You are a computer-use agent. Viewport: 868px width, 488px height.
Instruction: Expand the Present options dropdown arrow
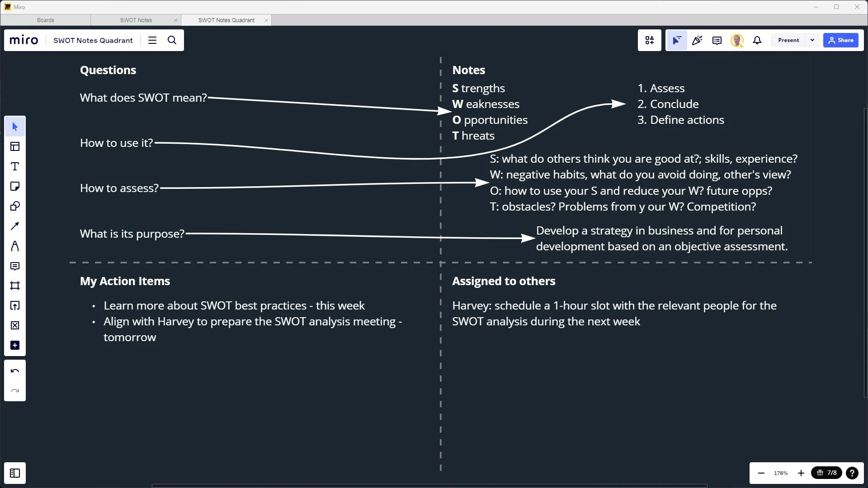click(x=812, y=40)
